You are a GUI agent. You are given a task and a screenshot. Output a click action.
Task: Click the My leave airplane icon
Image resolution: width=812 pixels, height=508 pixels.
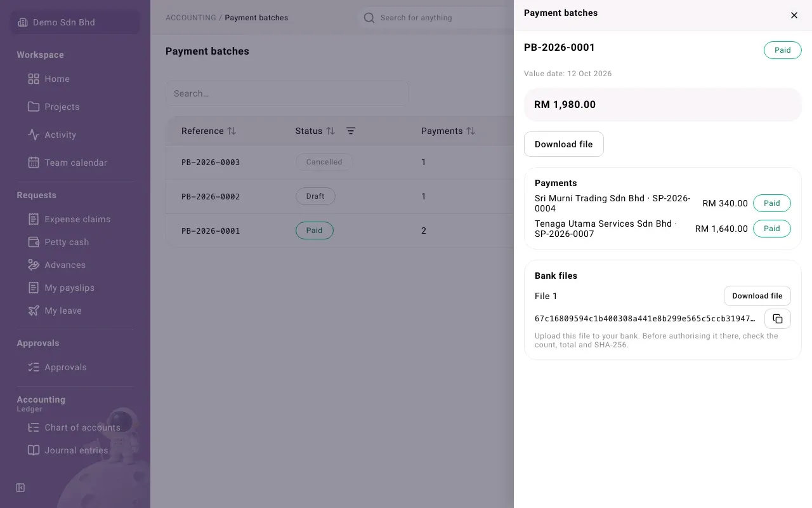[34, 311]
